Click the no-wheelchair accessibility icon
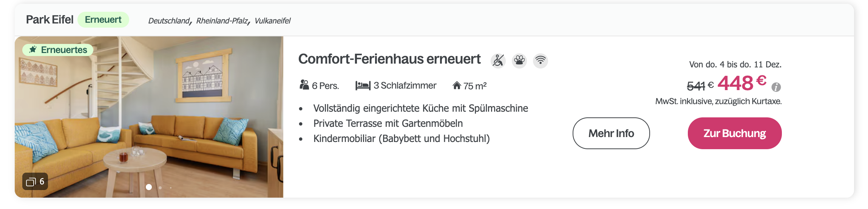Image resolution: width=868 pixels, height=209 pixels. pos(498,61)
